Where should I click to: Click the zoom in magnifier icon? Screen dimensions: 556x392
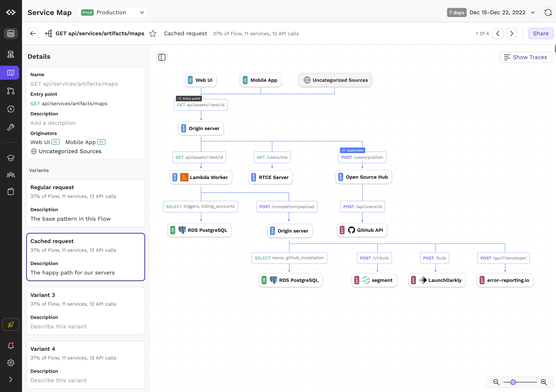point(544,382)
